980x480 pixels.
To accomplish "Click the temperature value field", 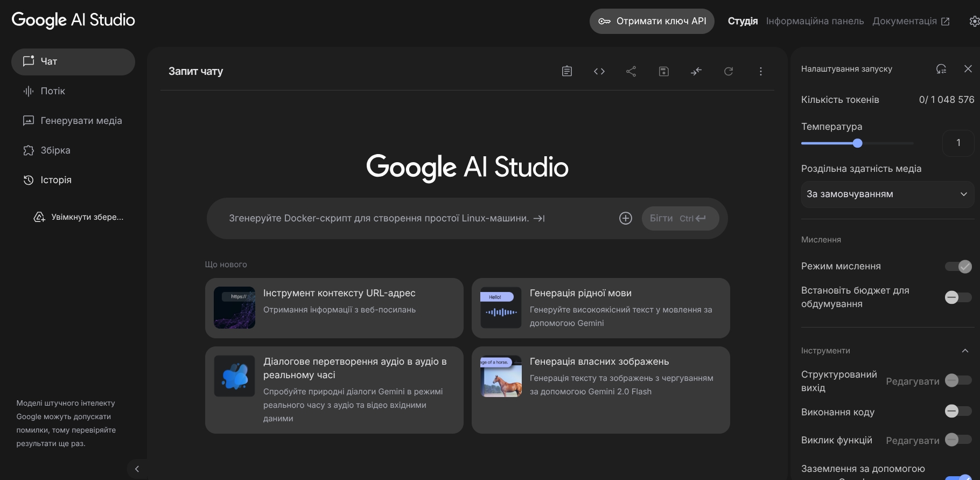I will coord(958,143).
